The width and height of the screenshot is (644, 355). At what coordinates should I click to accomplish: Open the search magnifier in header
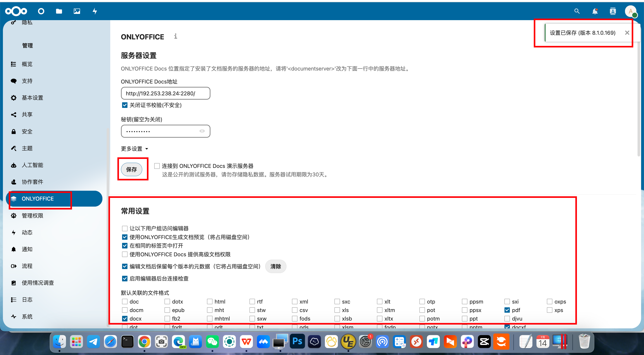click(577, 11)
